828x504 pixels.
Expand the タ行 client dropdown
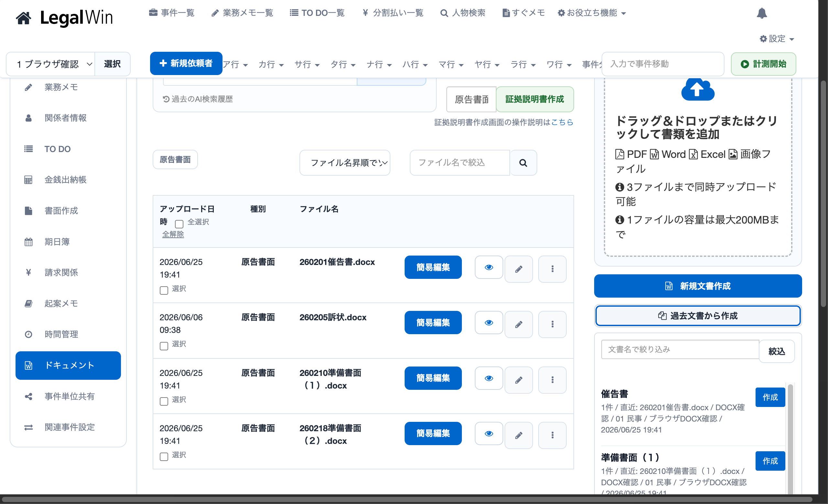(x=343, y=64)
